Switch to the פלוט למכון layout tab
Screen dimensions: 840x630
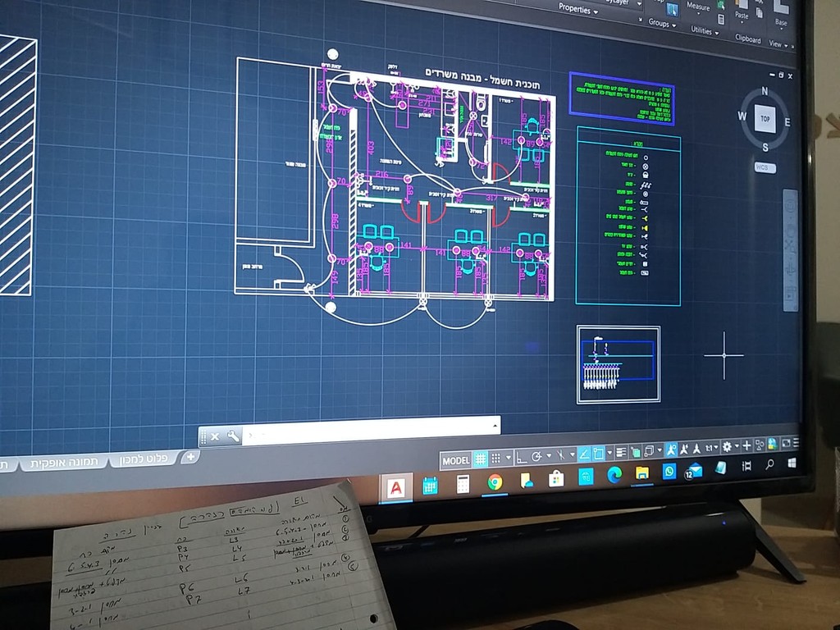[x=143, y=459]
